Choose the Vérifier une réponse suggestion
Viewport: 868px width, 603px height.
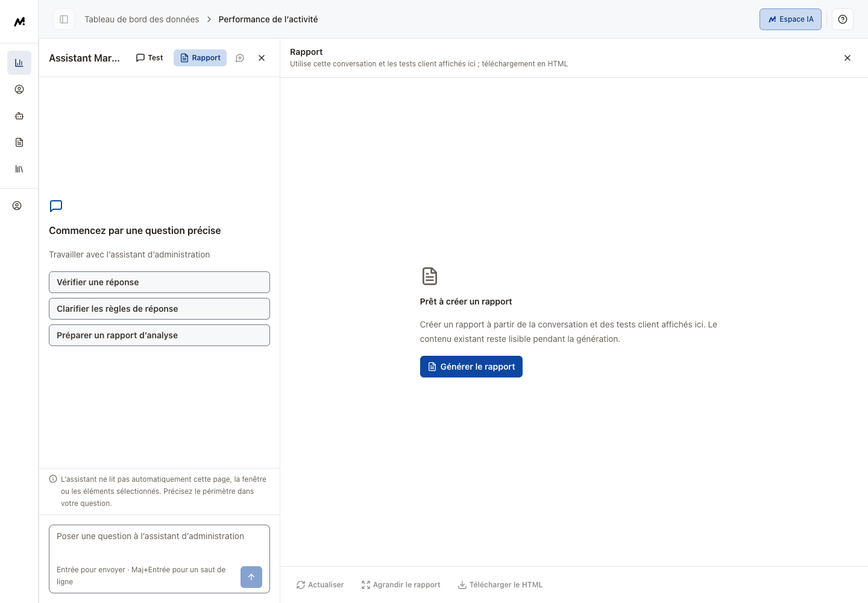(159, 282)
